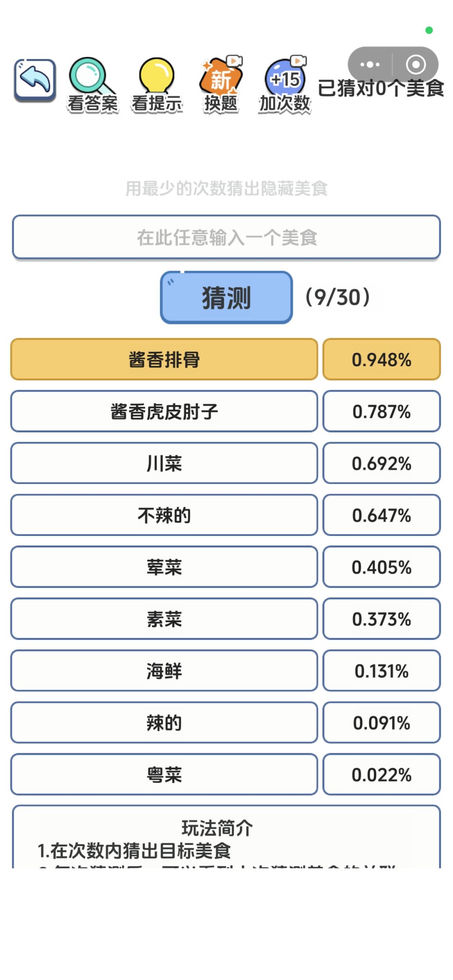Image resolution: width=453 pixels, height=980 pixels.
Task: Select the 换题 new question icon
Action: pos(221,85)
